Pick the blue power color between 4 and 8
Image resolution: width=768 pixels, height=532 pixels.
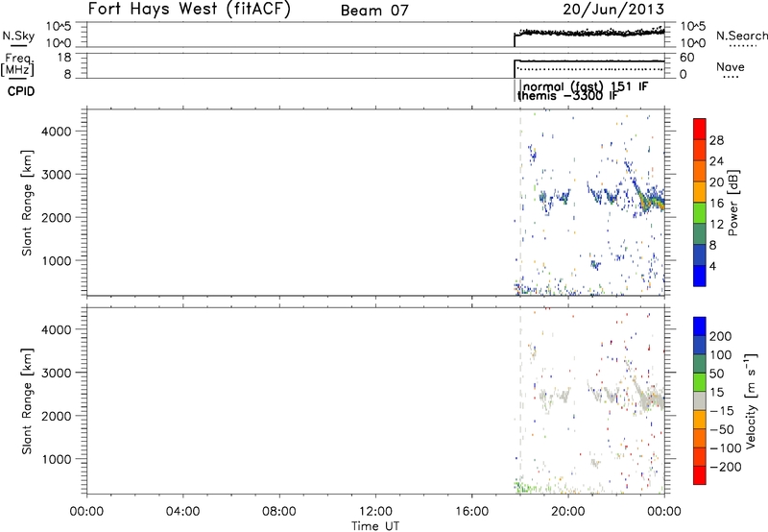(x=700, y=254)
